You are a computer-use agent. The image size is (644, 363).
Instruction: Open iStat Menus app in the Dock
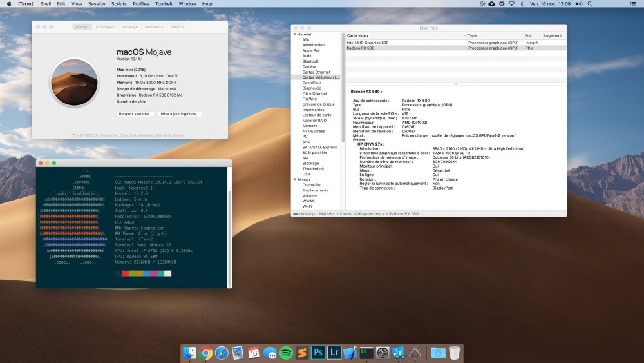(x=399, y=353)
